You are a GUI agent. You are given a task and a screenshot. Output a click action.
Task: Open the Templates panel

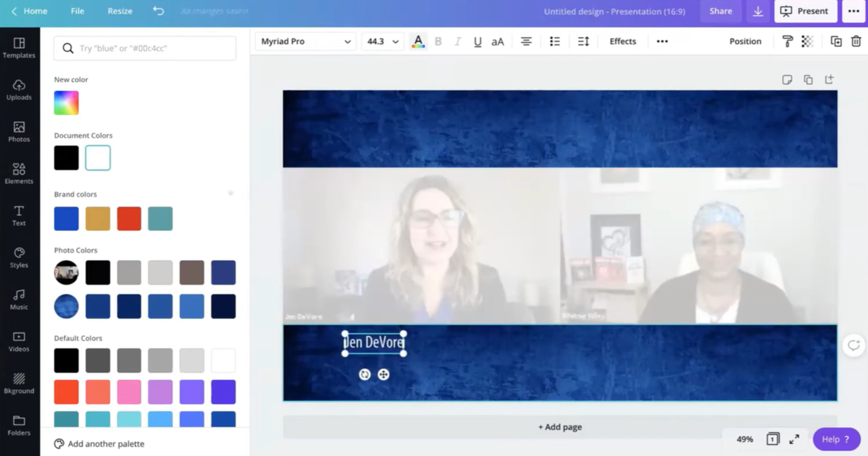pos(19,48)
